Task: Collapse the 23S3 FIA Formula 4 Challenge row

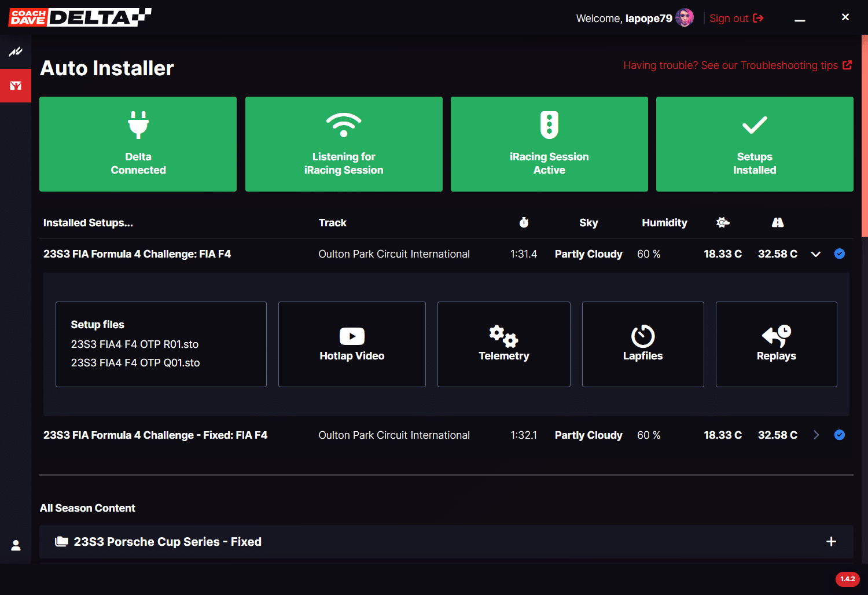Action: tap(816, 254)
